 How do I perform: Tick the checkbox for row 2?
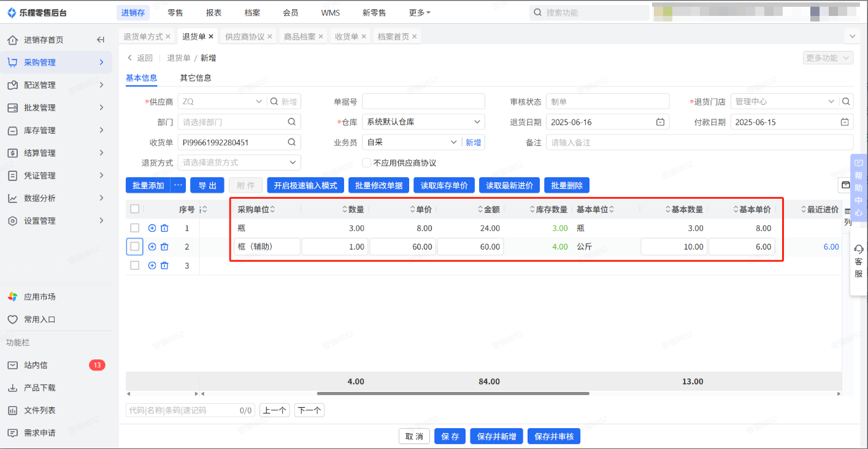pyautogui.click(x=135, y=247)
